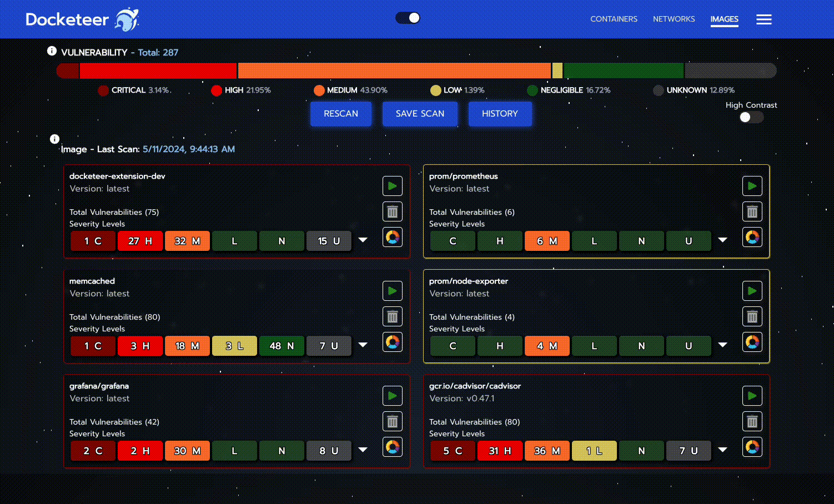Run the prom/node-exporter image with the play icon
The height and width of the screenshot is (504, 834).
click(x=752, y=291)
